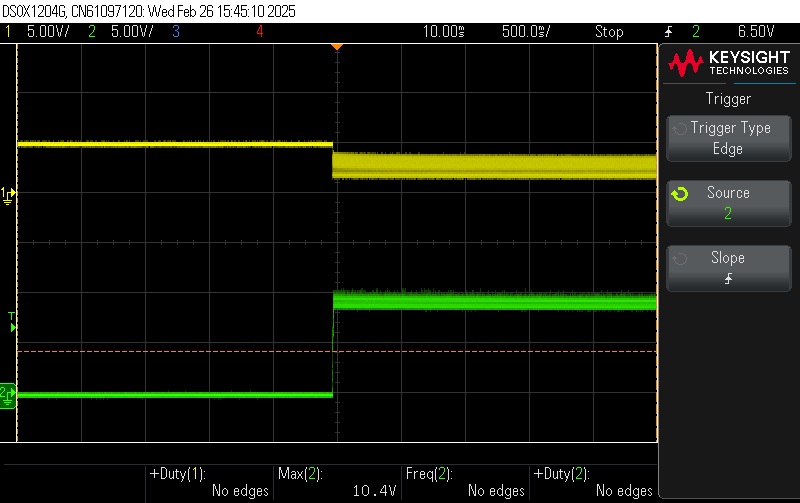The image size is (800, 503).
Task: Click the rising edge trigger icon in status bar
Action: click(x=668, y=32)
